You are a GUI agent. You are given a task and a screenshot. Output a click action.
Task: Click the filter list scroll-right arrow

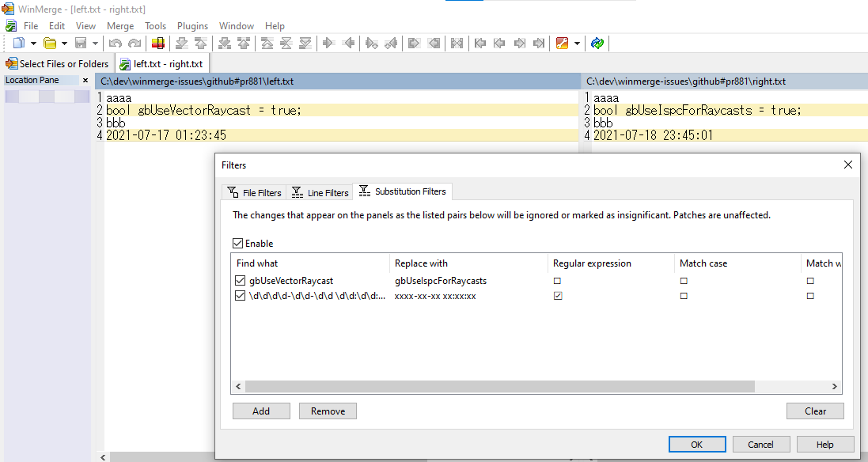(x=834, y=386)
